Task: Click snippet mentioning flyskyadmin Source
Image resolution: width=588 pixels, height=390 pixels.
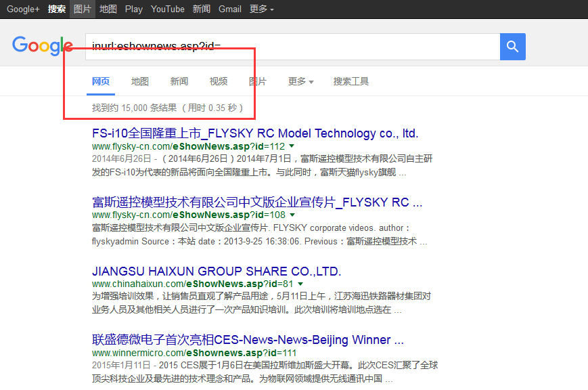Action: click(x=260, y=234)
